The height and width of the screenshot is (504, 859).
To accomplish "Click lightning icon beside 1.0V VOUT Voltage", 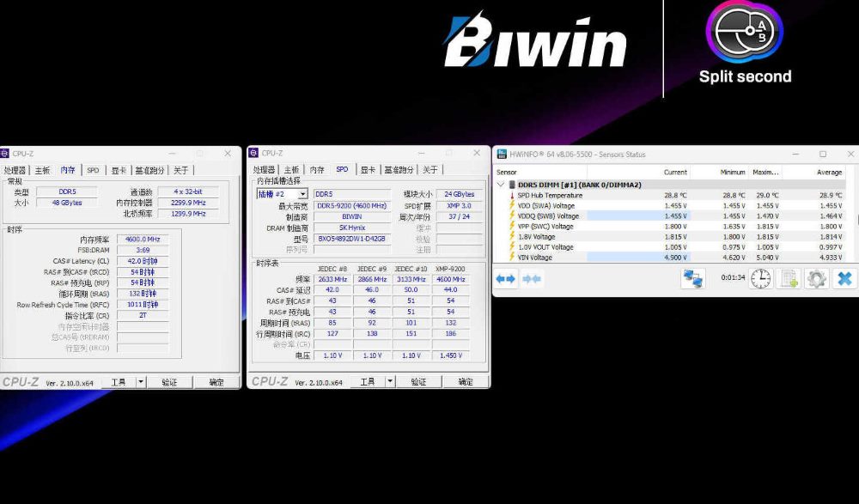I will (512, 247).
